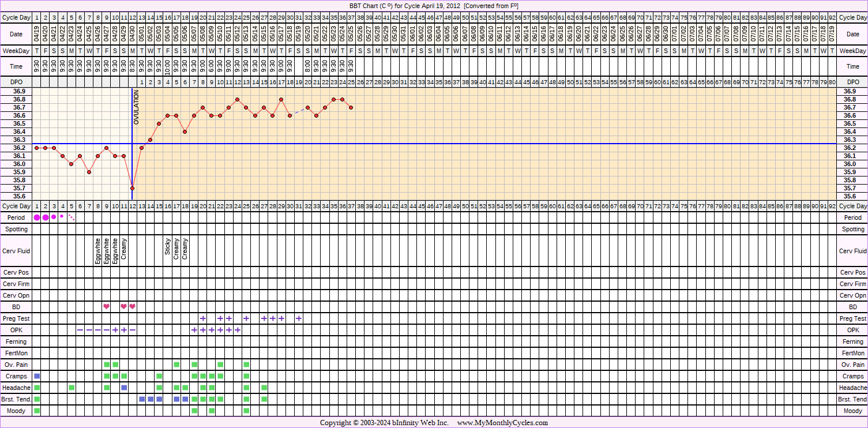
Task: Click the positive OPK plus on cycle day 10
Action: click(115, 330)
